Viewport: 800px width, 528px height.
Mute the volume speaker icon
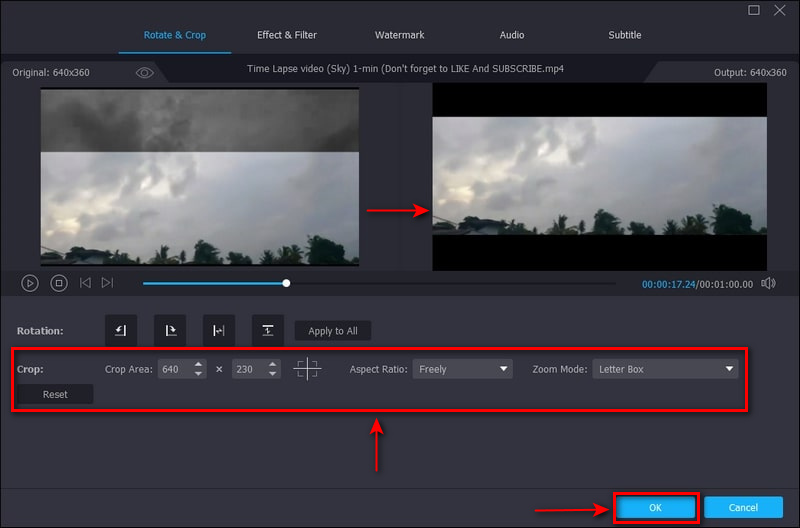[x=768, y=283]
